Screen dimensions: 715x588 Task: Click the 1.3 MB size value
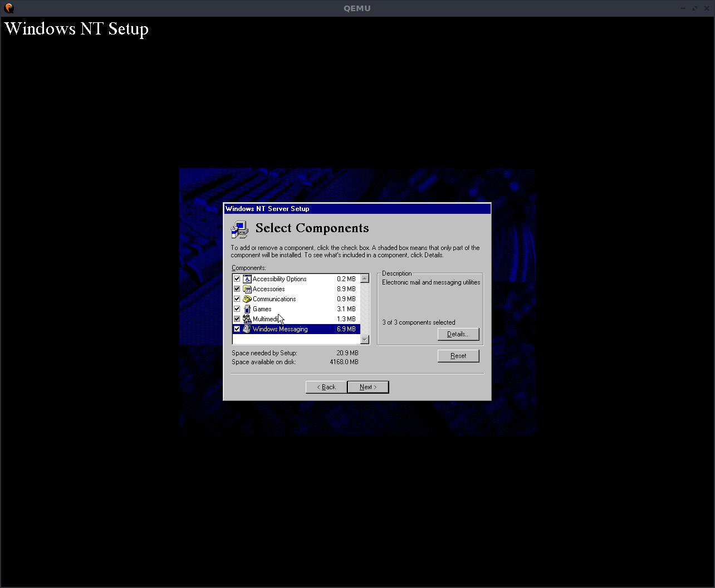click(346, 319)
